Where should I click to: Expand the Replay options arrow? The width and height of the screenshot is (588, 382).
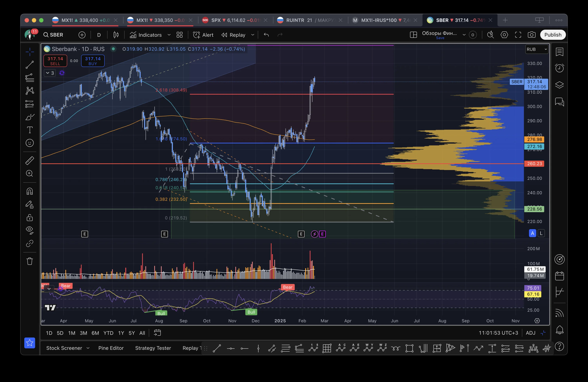pyautogui.click(x=253, y=35)
